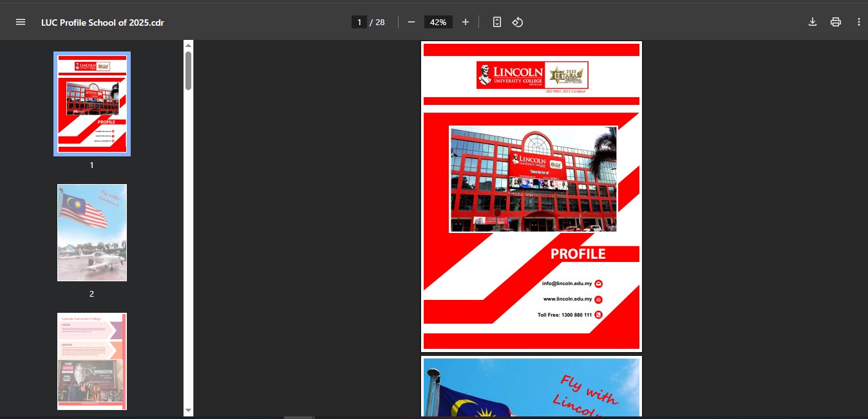868x419 pixels.
Task: Click the thumbnail panel scroll down arrow
Action: [x=188, y=410]
